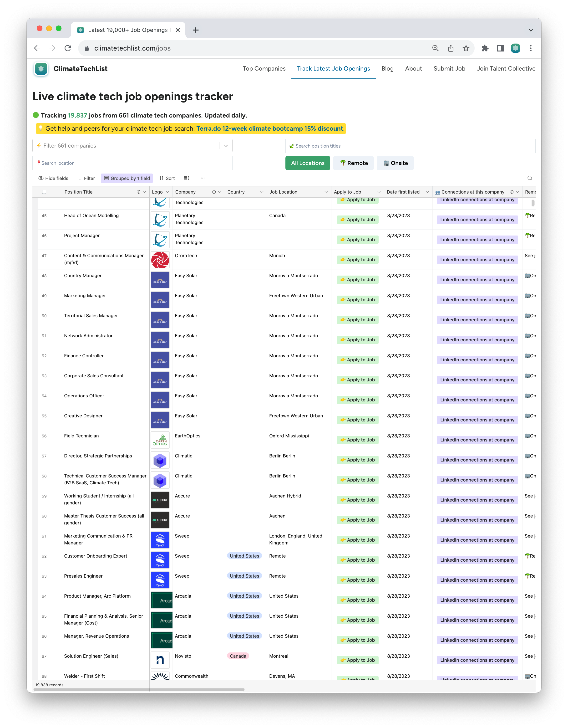Expand Filter 661 companies dropdown

point(226,146)
